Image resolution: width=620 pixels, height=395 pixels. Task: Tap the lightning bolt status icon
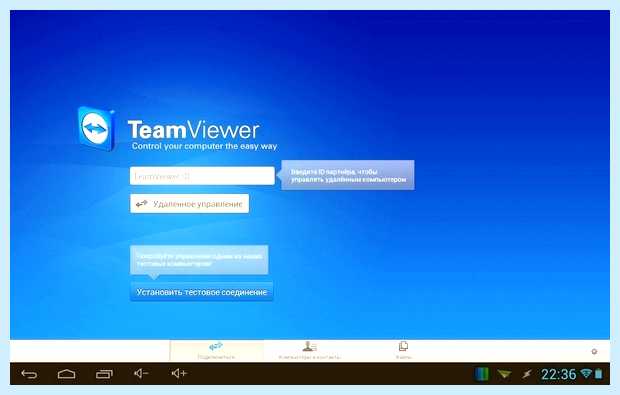tap(527, 374)
